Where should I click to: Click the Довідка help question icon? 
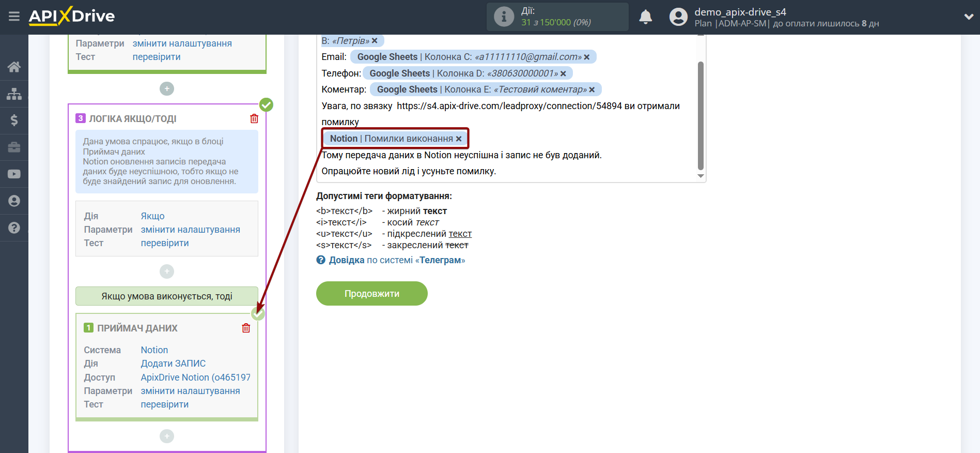click(x=321, y=260)
